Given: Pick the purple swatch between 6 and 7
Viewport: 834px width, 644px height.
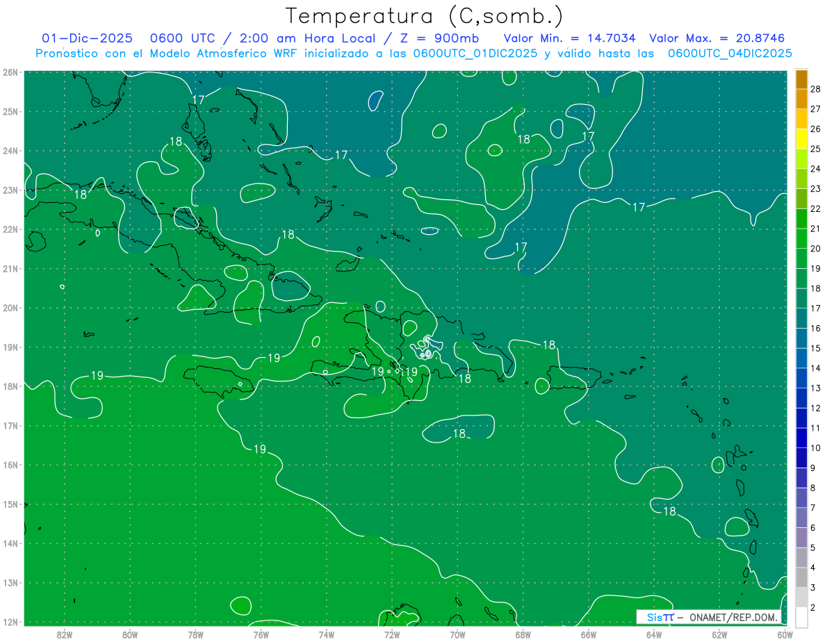Looking at the screenshot, I should (x=801, y=518).
